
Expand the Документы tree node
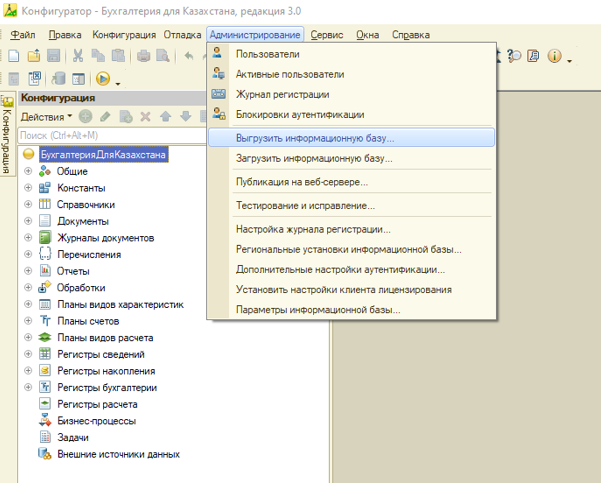[x=28, y=221]
